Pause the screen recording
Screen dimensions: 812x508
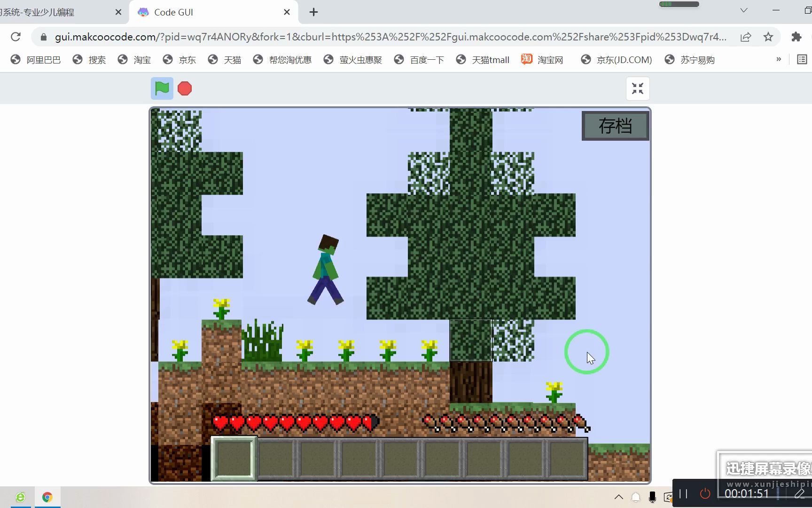pyautogui.click(x=683, y=493)
